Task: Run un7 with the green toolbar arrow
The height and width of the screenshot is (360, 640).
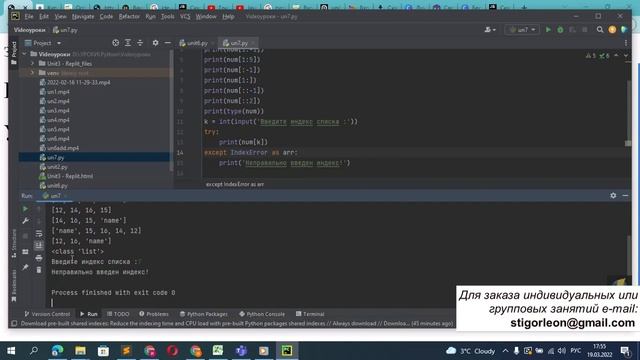Action: (x=548, y=30)
